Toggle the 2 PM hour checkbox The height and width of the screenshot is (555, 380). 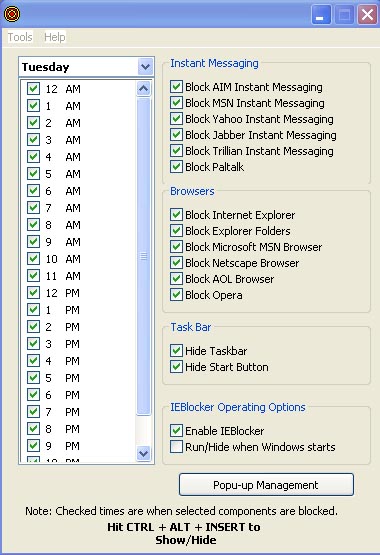tap(33, 326)
